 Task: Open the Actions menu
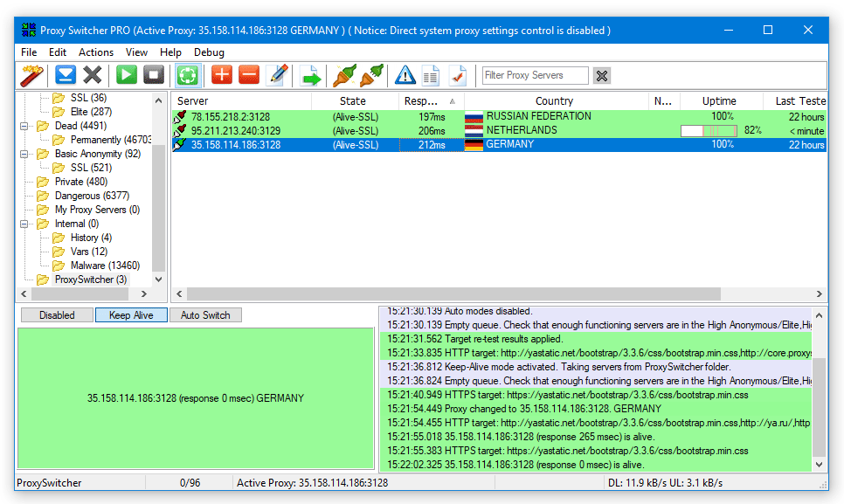[96, 52]
